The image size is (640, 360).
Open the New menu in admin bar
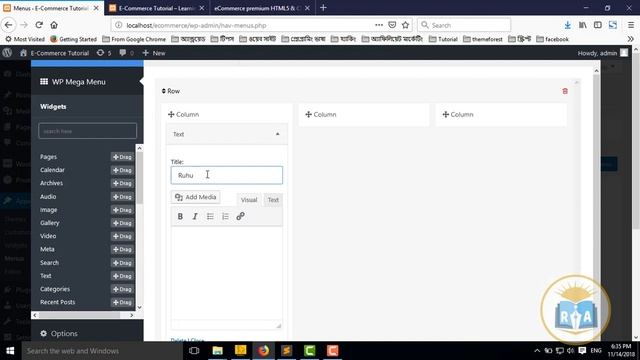coord(154,53)
